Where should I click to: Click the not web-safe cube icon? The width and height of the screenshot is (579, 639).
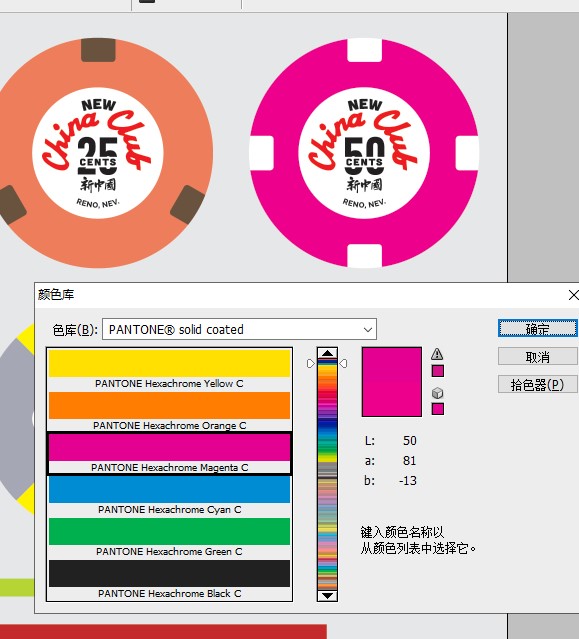[x=437, y=393]
